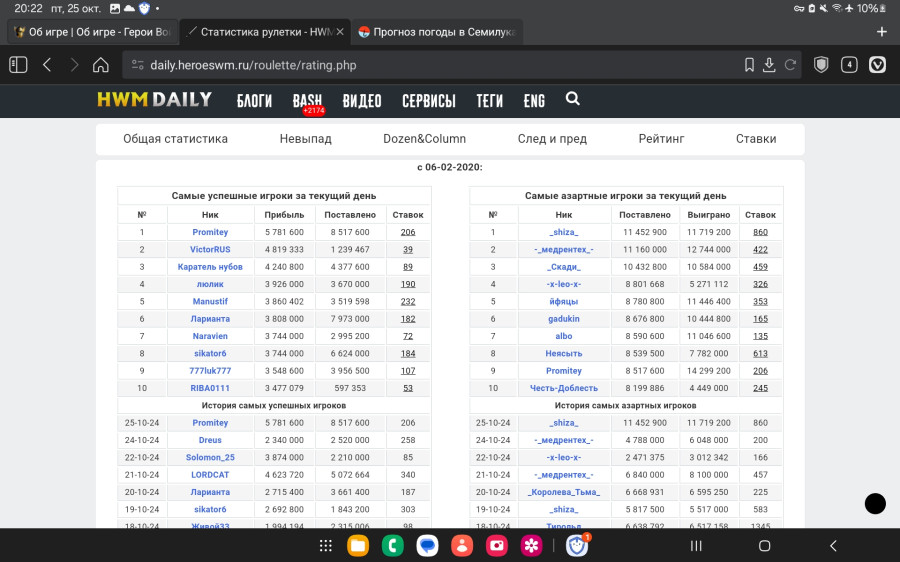Open player Каратель нубов profile link
The height and width of the screenshot is (562, 900).
pos(210,267)
